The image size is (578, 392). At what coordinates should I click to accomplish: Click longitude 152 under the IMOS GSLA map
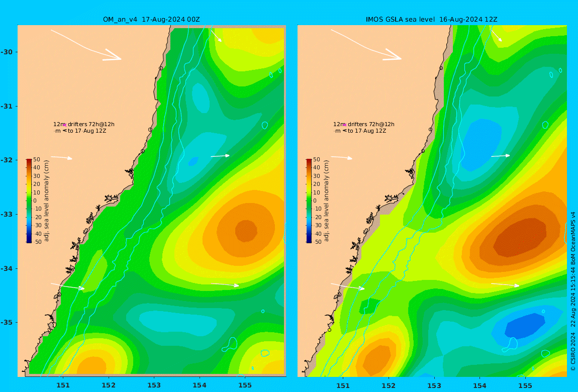389,385
